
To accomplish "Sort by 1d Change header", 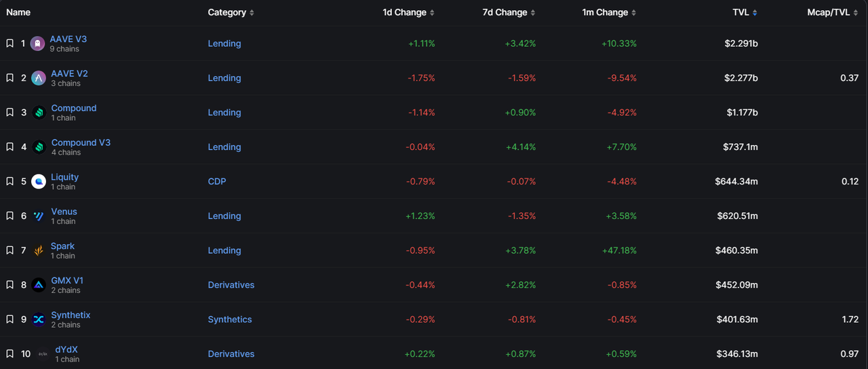I will click(x=408, y=12).
